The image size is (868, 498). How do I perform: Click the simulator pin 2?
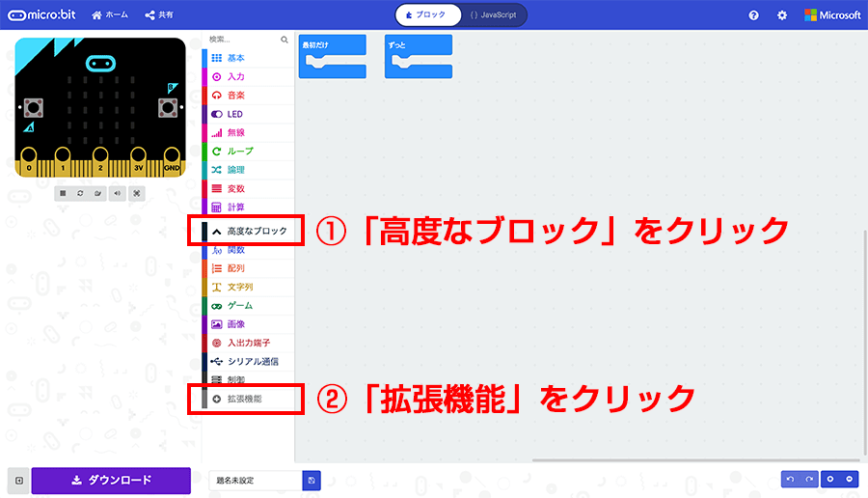(x=100, y=162)
